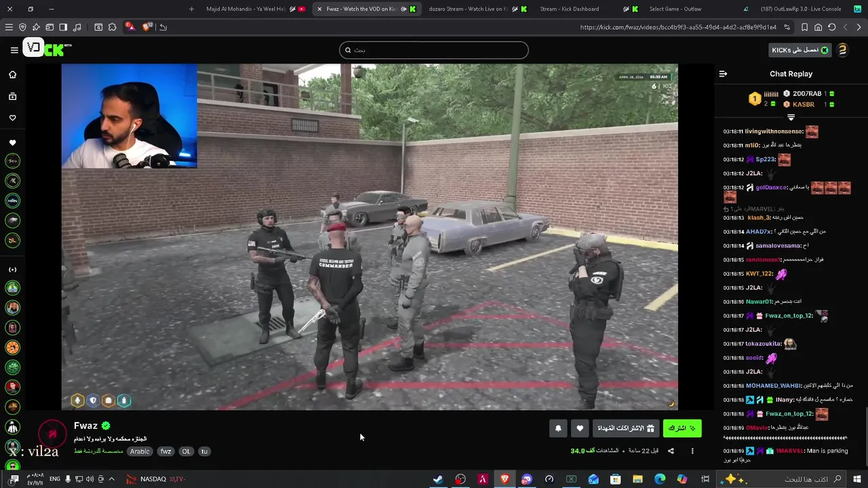
Task: Open Following heart outline icon in sidebar
Action: coord(12,118)
